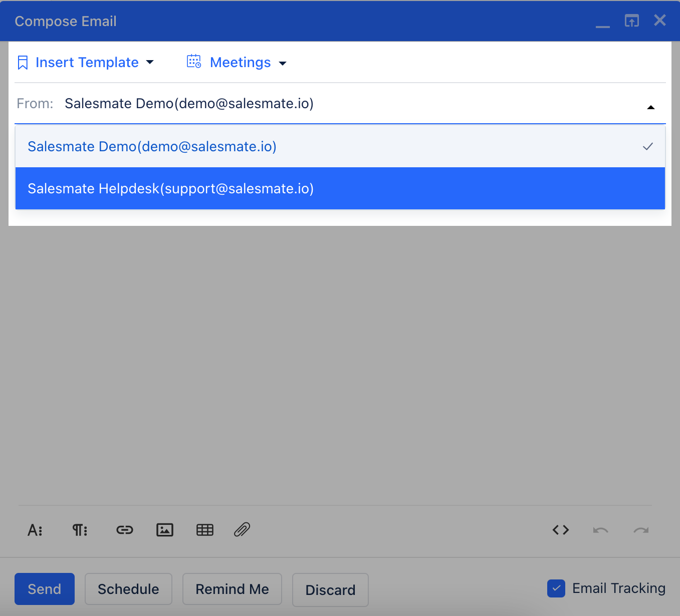Click the Remind Me button
680x616 pixels.
coord(232,589)
